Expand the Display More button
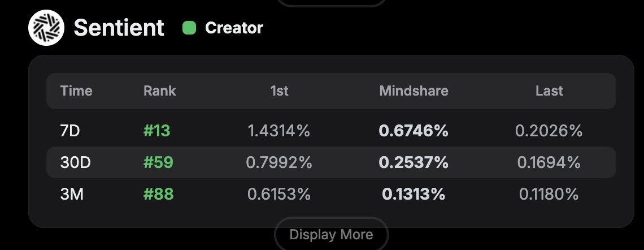 pyautogui.click(x=331, y=235)
